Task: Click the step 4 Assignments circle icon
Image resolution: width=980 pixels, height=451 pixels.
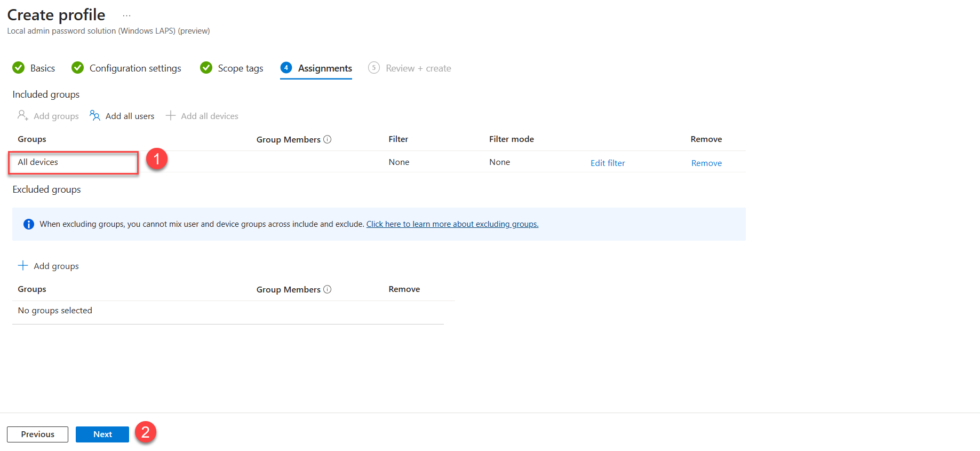Action: pos(286,68)
